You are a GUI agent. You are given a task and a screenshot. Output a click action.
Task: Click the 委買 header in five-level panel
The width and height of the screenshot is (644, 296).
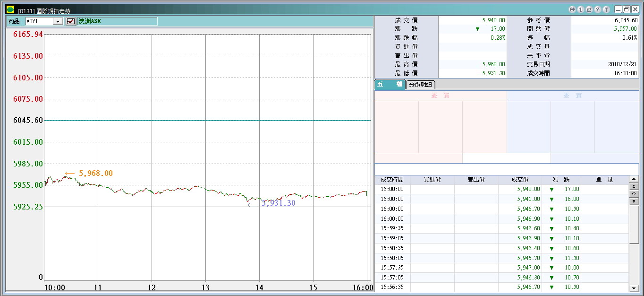[441, 96]
